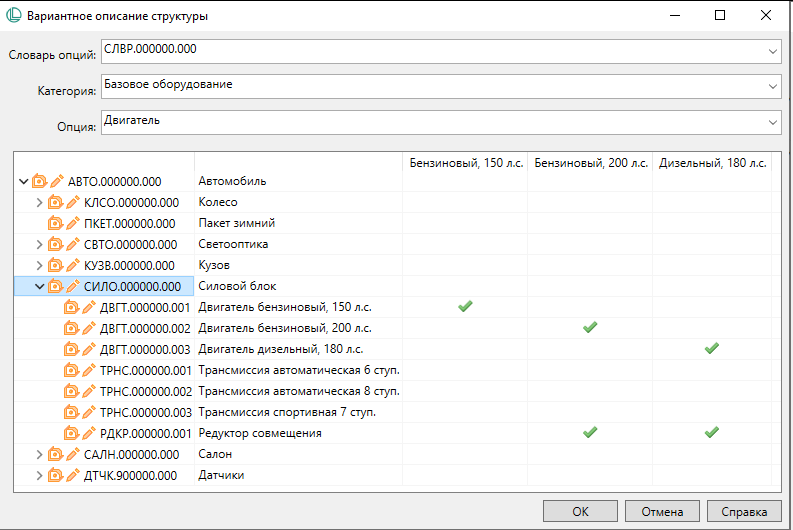Collapse the СИЛО.000000.000 tree node

pos(39,286)
